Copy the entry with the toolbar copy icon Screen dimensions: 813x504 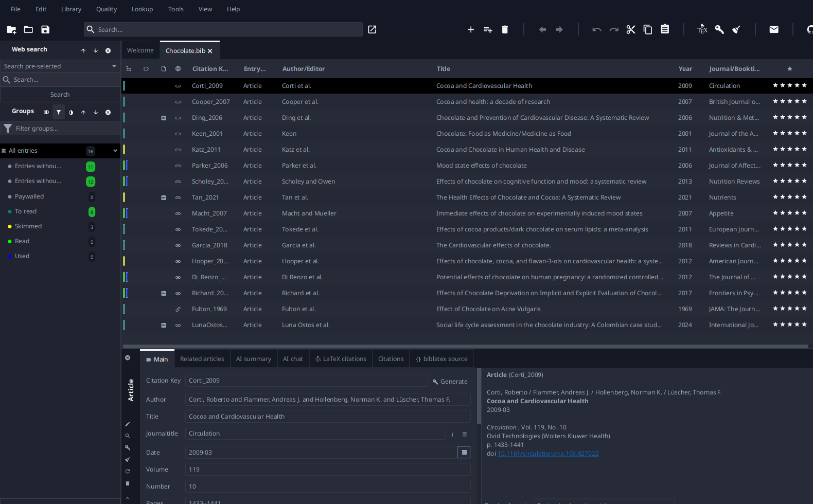(x=648, y=30)
